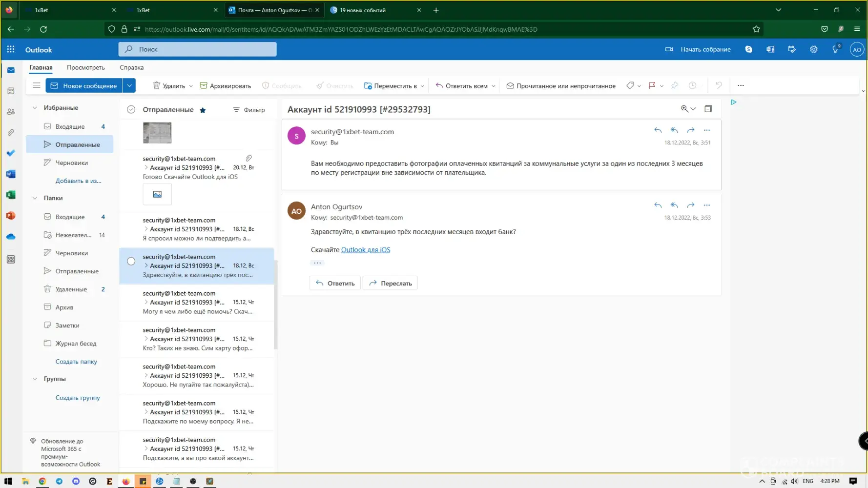Toggle favorite star next to Отправленные
The width and height of the screenshot is (868, 488).
click(203, 110)
